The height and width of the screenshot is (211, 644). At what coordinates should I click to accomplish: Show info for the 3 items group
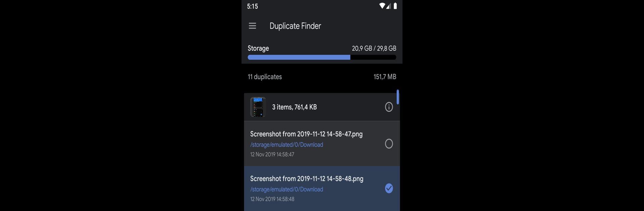[389, 107]
